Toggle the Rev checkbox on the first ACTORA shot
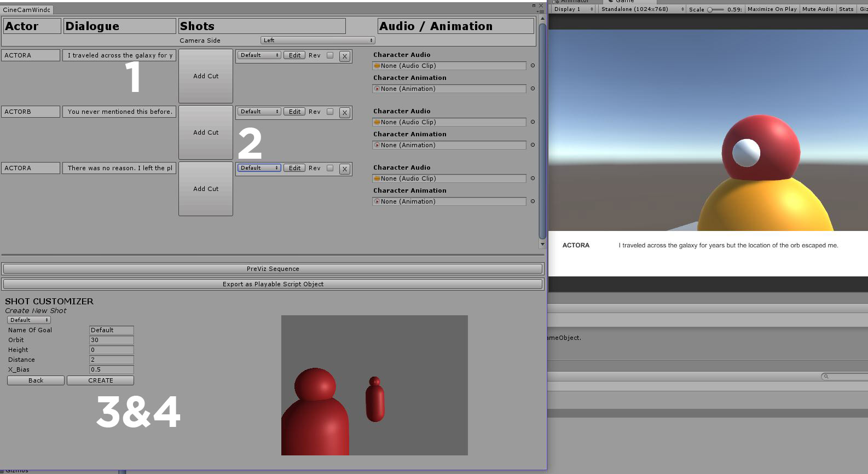 (x=330, y=55)
